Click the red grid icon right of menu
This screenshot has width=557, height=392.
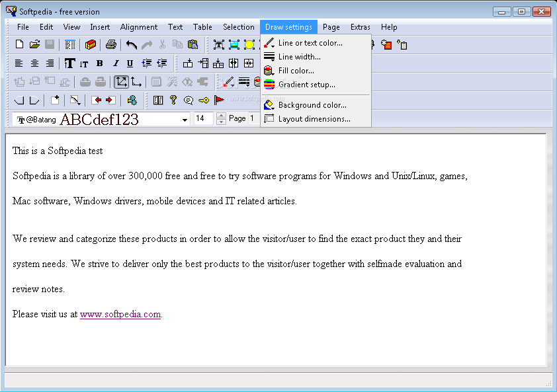386,45
